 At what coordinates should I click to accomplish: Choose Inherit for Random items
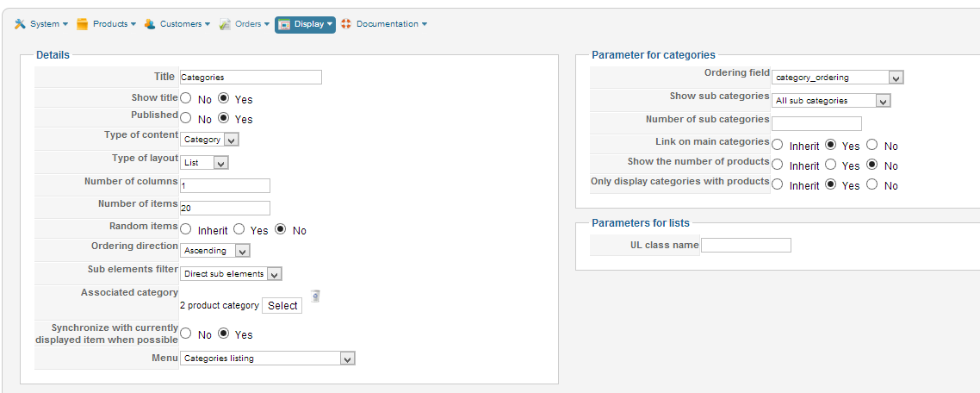click(x=186, y=230)
